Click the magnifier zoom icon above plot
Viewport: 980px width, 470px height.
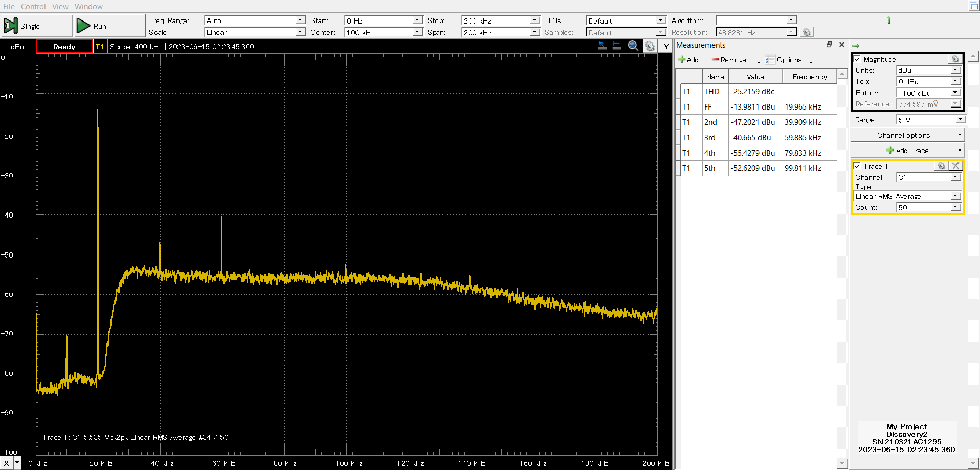click(x=633, y=46)
